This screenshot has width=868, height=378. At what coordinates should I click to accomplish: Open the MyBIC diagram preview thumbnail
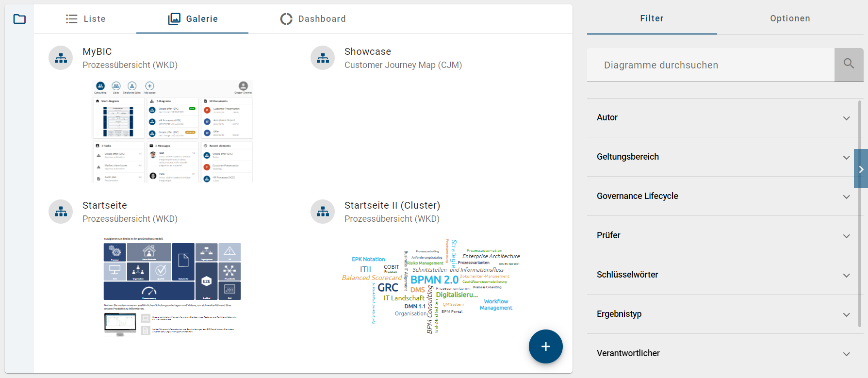[172, 131]
